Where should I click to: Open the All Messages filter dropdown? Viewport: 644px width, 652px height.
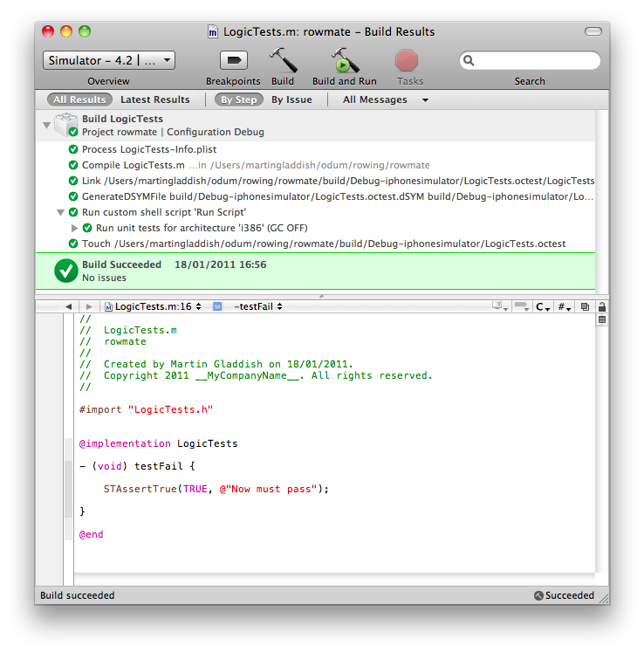point(385,100)
